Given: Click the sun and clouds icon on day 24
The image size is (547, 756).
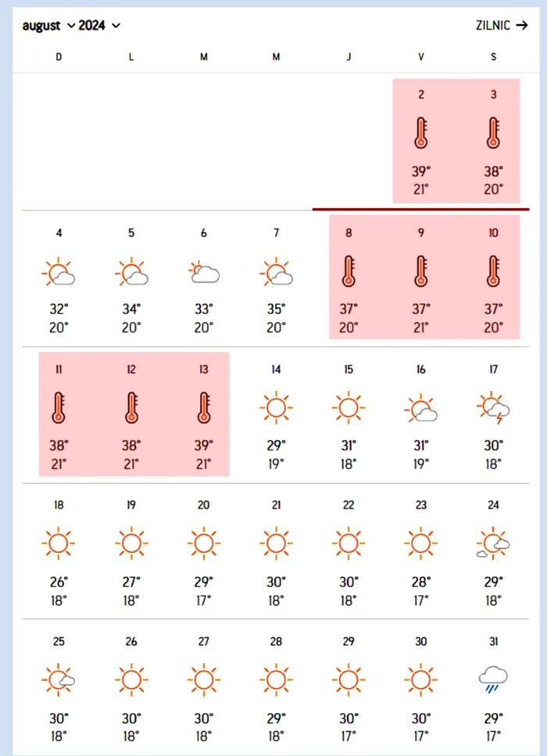Looking at the screenshot, I should click(x=494, y=543).
